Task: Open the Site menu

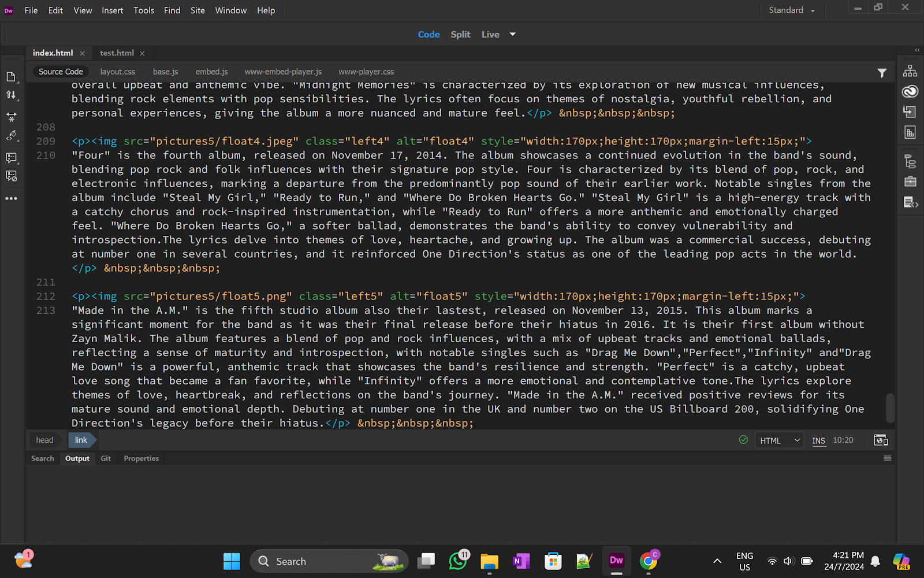Action: pyautogui.click(x=198, y=10)
